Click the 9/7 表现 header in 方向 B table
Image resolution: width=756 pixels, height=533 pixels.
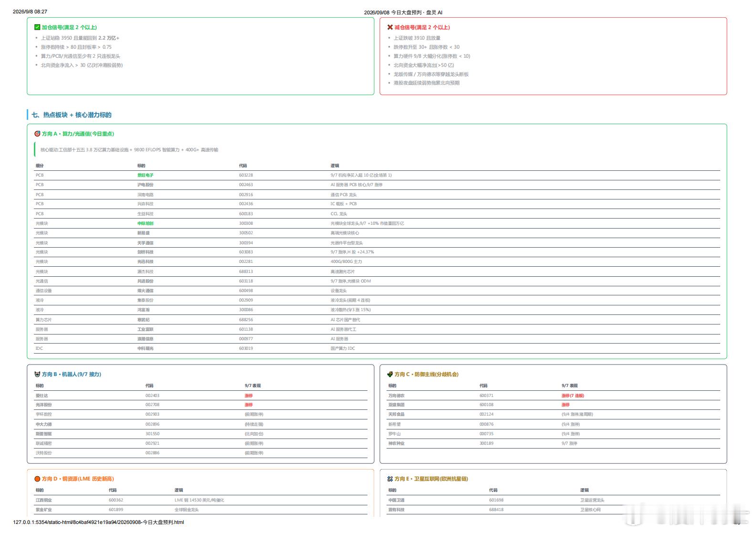(252, 386)
